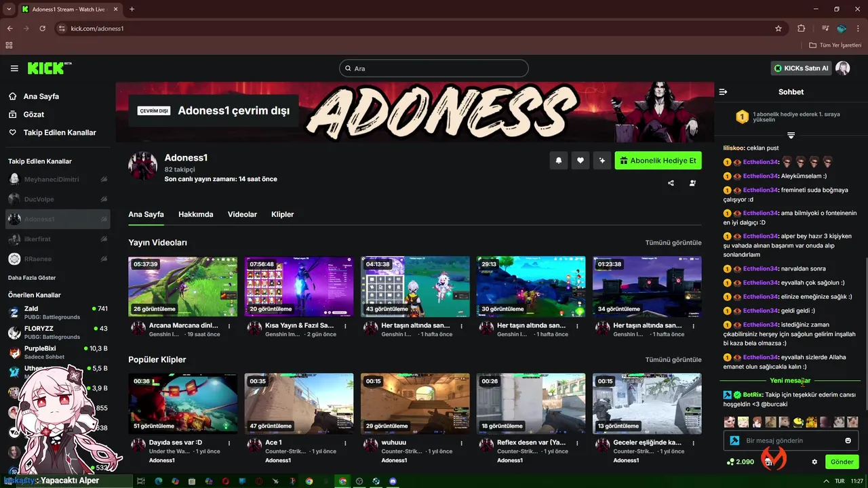Open recommended channel PurpleBixi
This screenshot has width=868, height=488.
[58, 352]
